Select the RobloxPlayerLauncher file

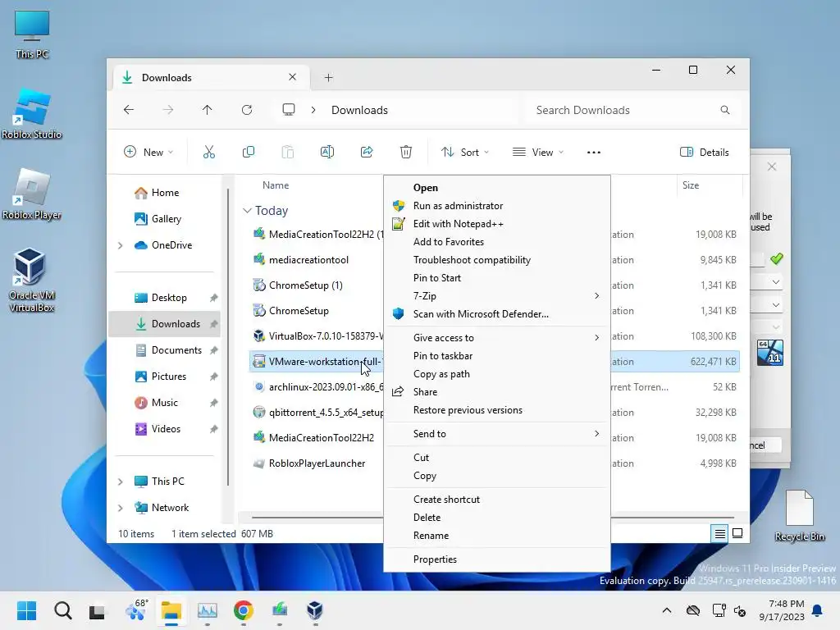click(317, 463)
